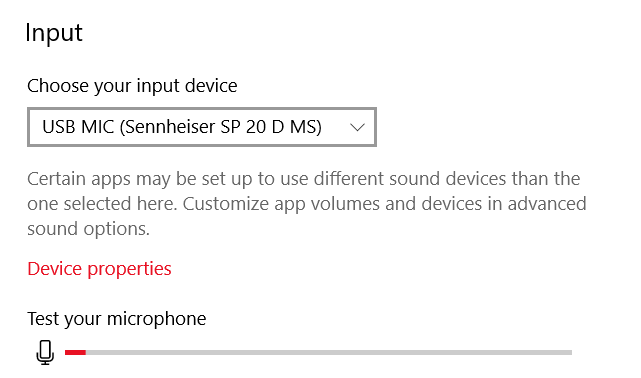Click the middle of the microphone test level bar
The image size is (641, 378).
[318, 352]
